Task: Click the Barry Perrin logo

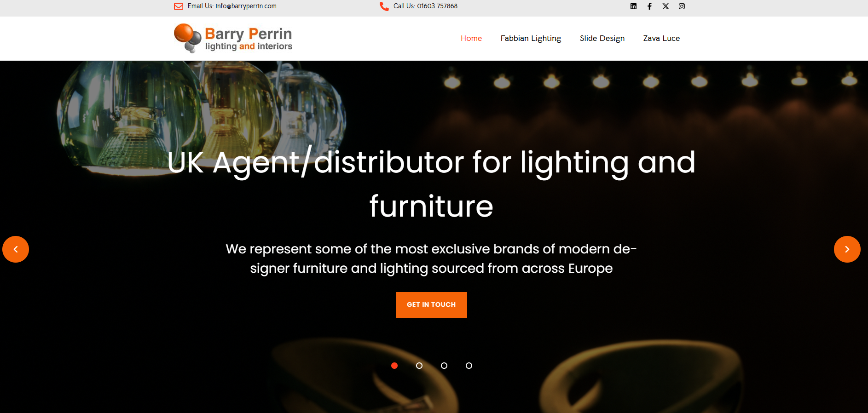Action: click(x=233, y=38)
